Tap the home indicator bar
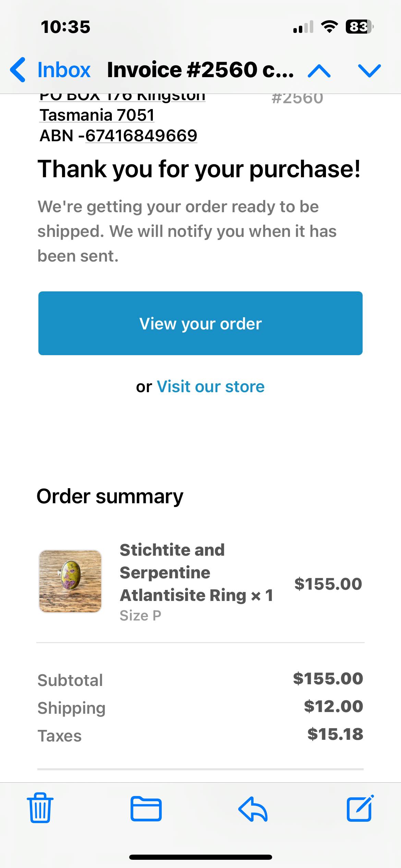This screenshot has height=868, width=401. (200, 857)
